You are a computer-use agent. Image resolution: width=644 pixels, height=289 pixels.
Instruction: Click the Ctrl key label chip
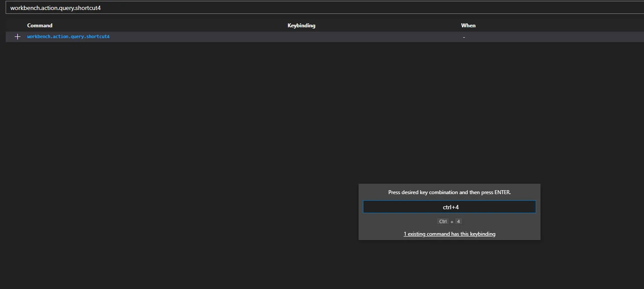tap(443, 221)
